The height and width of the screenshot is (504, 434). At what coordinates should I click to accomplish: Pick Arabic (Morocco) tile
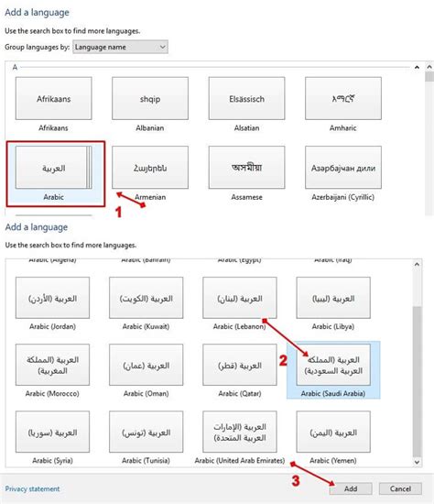[x=53, y=365]
